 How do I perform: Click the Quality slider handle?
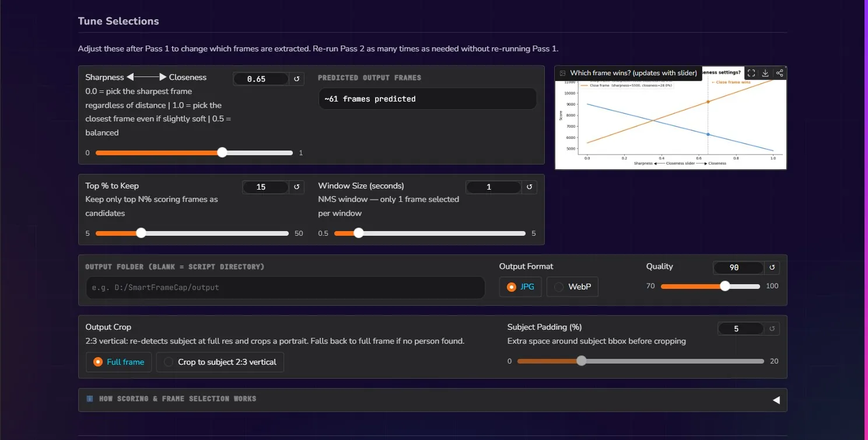click(x=725, y=287)
